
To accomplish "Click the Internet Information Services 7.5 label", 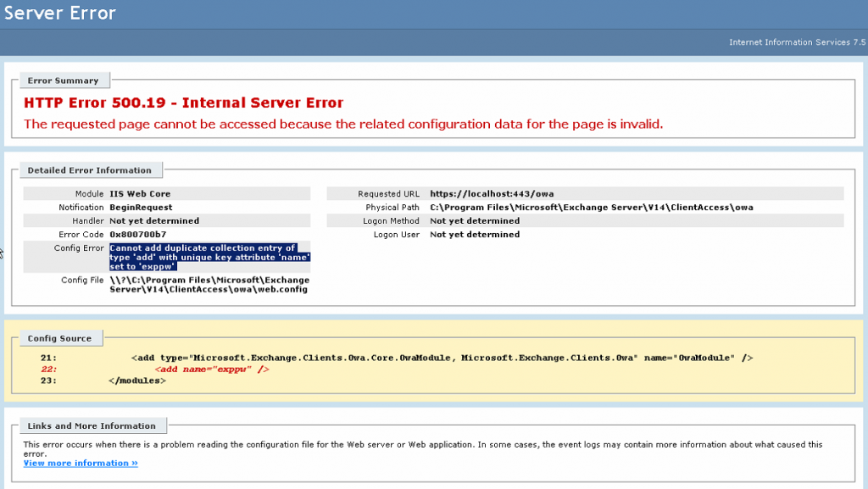I will coord(797,42).
